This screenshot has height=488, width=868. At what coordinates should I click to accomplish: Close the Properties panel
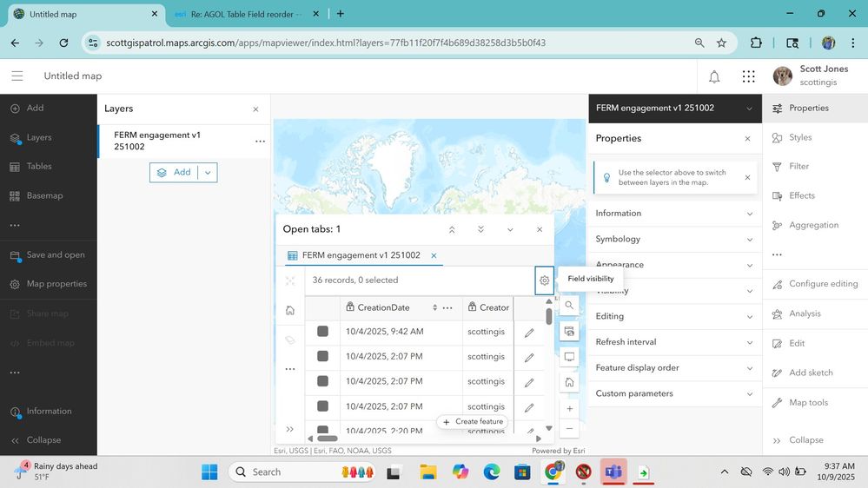tap(747, 139)
